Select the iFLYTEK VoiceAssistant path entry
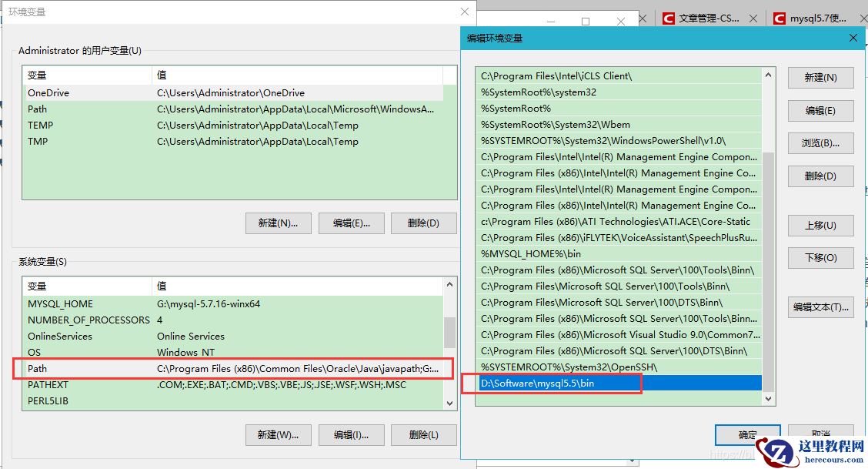 click(x=619, y=237)
